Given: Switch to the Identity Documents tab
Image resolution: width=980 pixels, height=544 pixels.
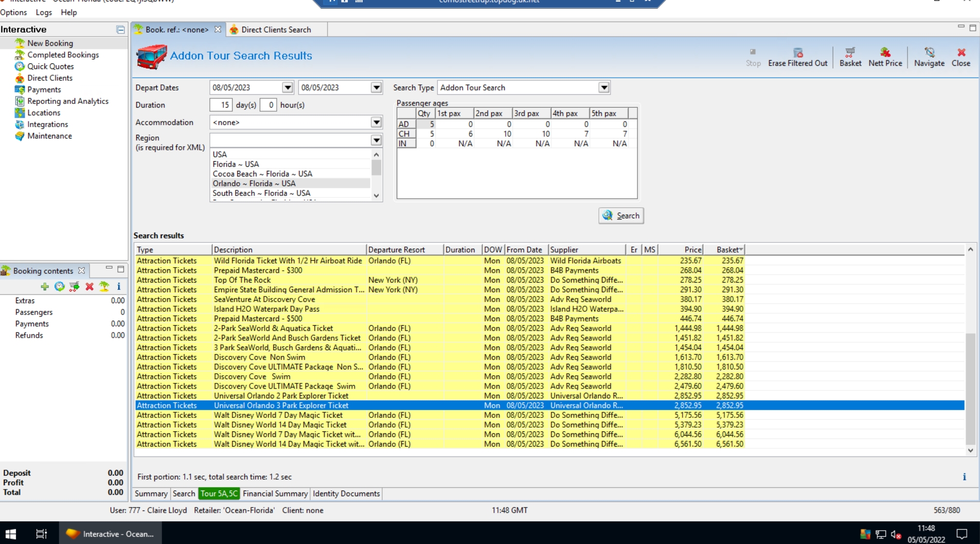Looking at the screenshot, I should tap(346, 494).
